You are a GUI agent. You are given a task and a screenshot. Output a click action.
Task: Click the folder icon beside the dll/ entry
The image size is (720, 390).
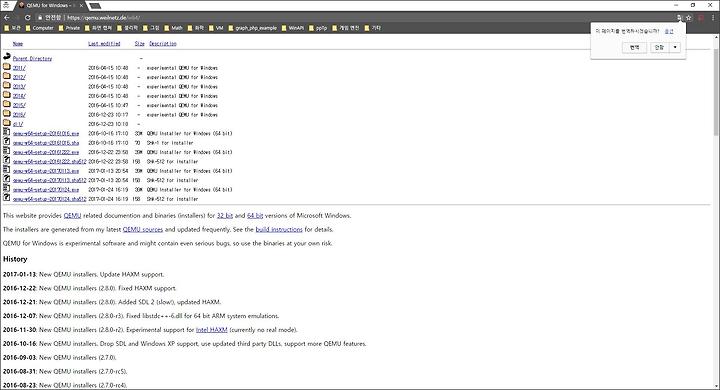[7, 123]
